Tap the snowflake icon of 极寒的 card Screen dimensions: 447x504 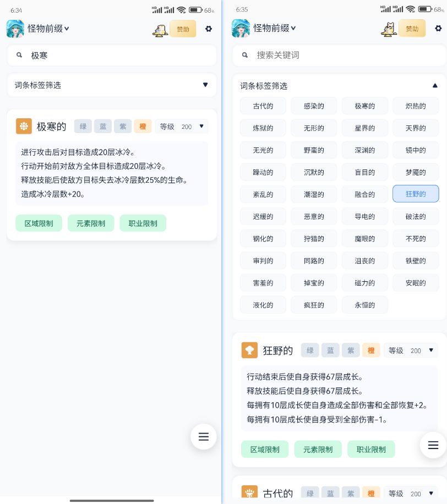pos(24,127)
